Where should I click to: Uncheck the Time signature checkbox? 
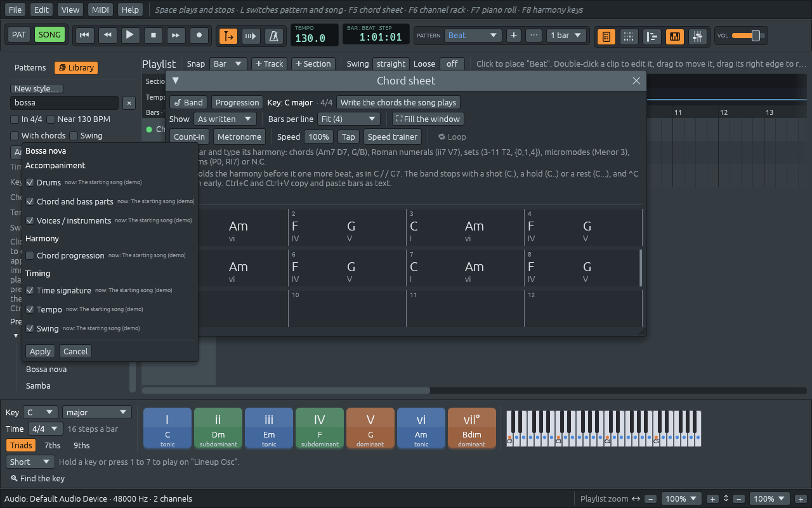click(30, 290)
